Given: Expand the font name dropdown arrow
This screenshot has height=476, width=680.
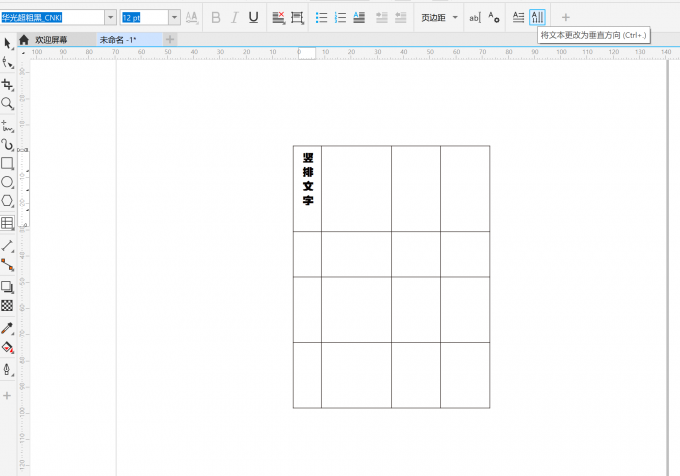Looking at the screenshot, I should point(111,17).
